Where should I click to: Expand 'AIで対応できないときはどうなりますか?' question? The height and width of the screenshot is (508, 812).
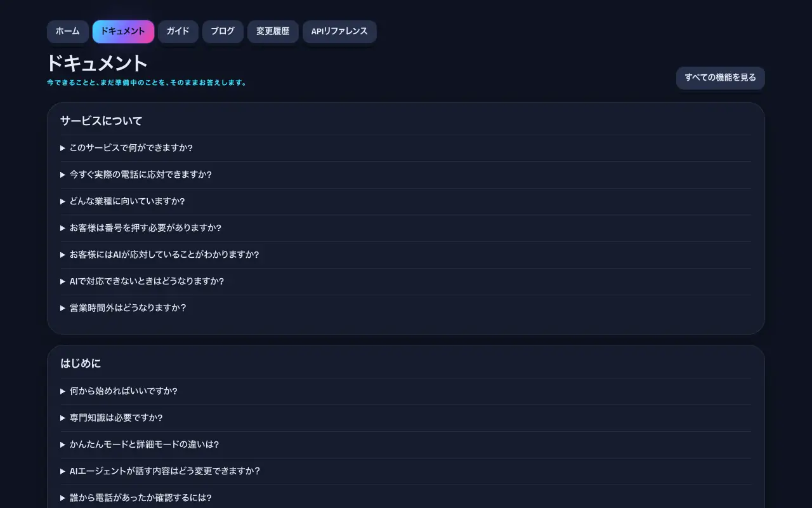(x=406, y=281)
